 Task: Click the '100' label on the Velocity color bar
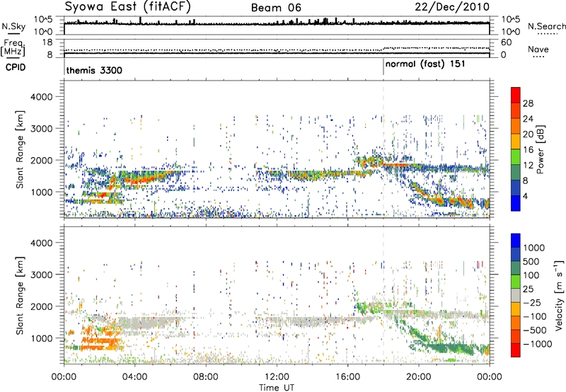(531, 275)
